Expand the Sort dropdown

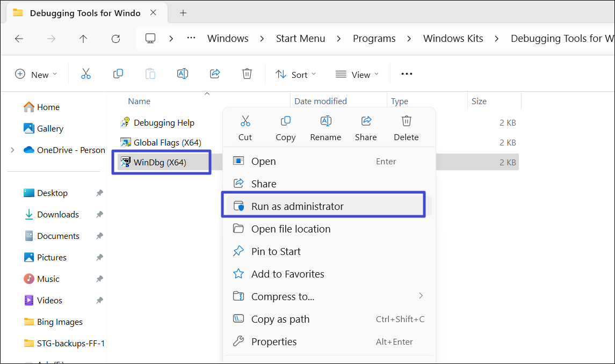(296, 74)
